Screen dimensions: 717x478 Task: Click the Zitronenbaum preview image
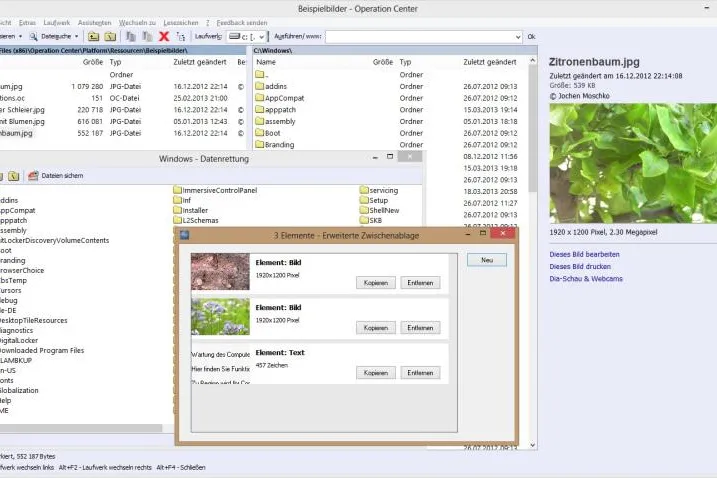[x=633, y=163]
